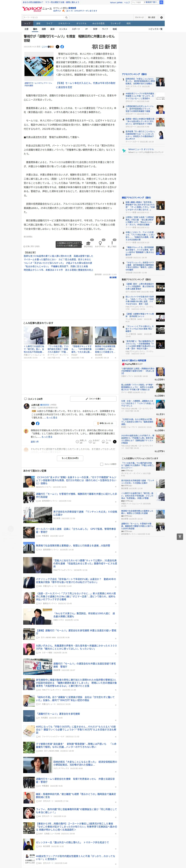
Task: Click the comment count 24 icon under headline
Action: point(44,47)
